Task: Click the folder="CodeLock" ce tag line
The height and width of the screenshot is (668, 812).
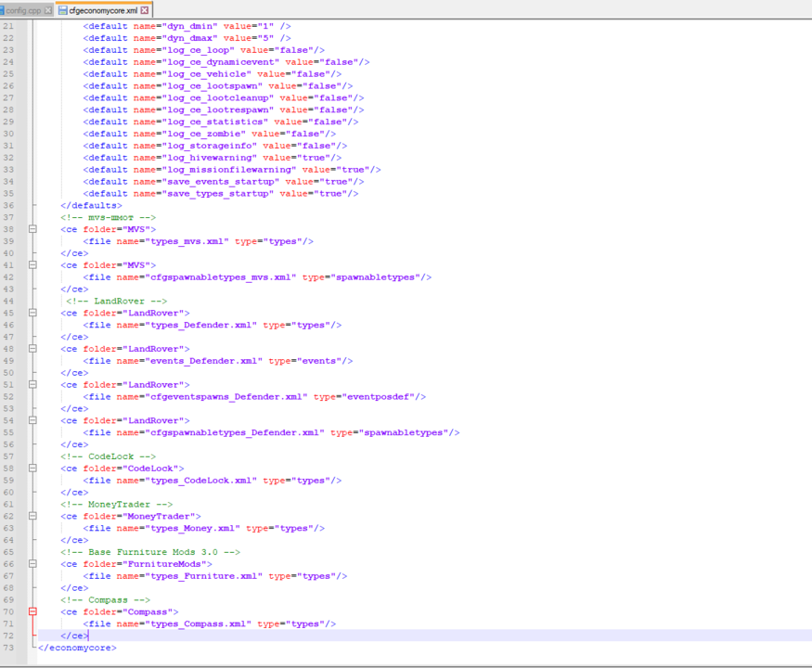Action: [122, 469]
